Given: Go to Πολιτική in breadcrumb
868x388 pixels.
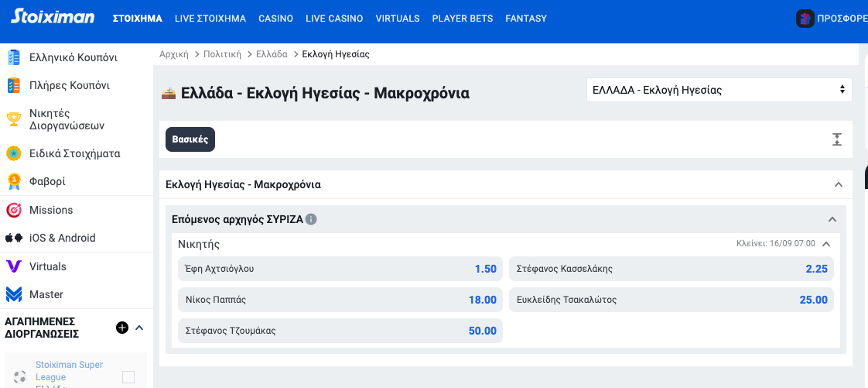Looking at the screenshot, I should [222, 54].
